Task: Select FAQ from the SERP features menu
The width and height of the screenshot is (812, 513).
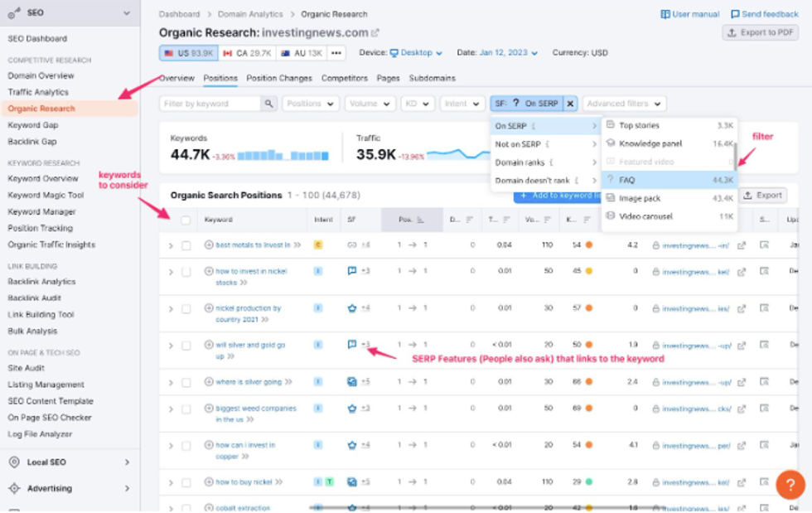Action: (627, 179)
